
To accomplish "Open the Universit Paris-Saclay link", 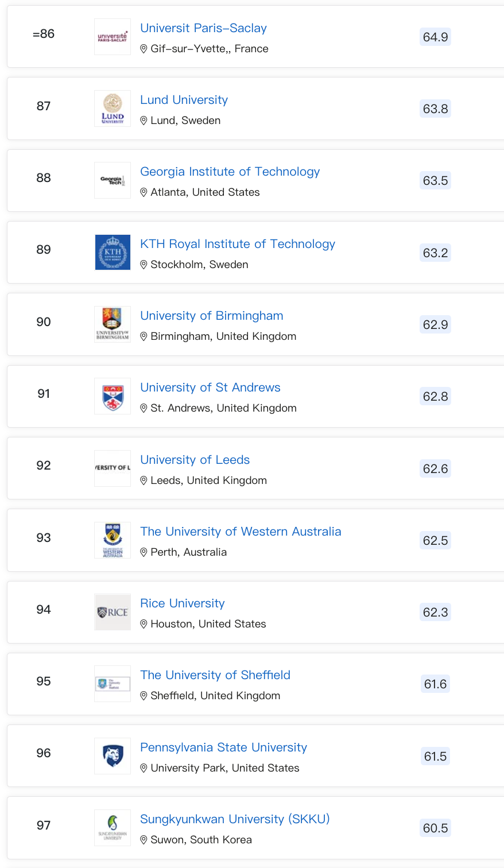I will pos(203,28).
